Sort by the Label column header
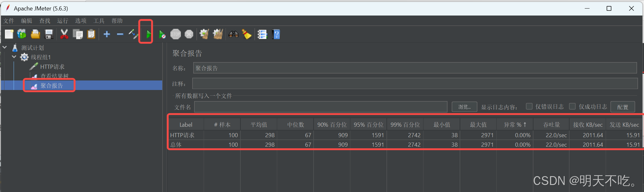Screen dimensions: 644x192 click(186, 125)
